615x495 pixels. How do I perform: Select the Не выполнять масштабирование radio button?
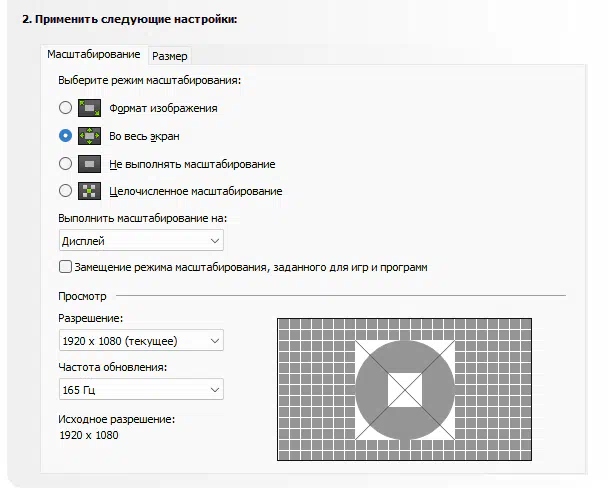tap(65, 164)
